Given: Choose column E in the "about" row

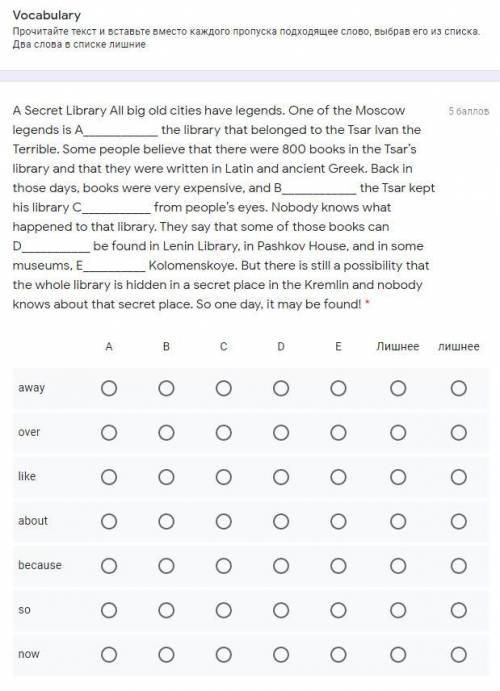Looking at the screenshot, I should click(338, 521).
